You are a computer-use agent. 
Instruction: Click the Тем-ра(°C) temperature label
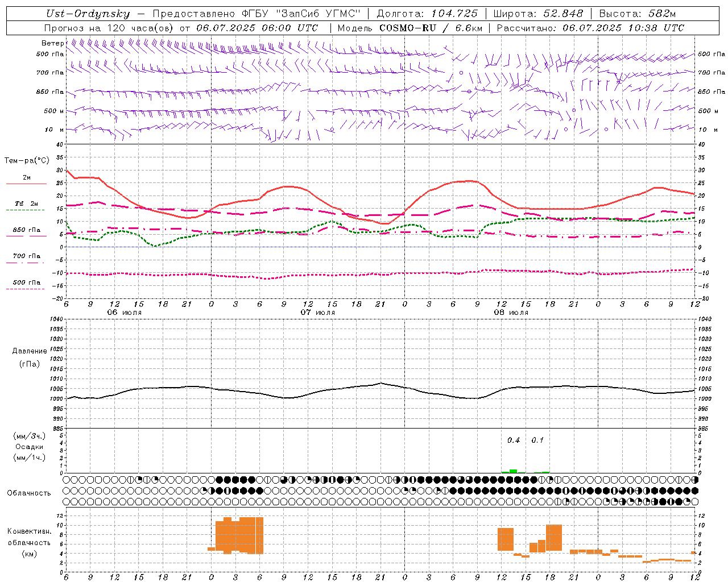(x=27, y=161)
